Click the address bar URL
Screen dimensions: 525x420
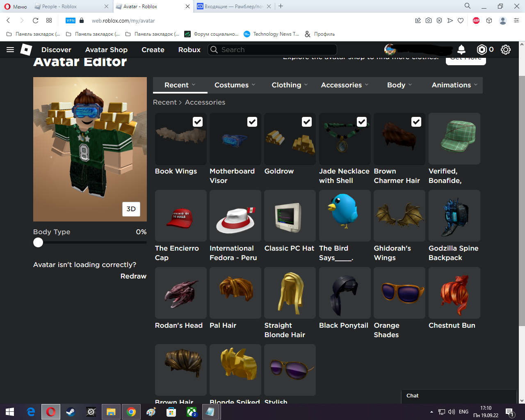pyautogui.click(x=123, y=21)
